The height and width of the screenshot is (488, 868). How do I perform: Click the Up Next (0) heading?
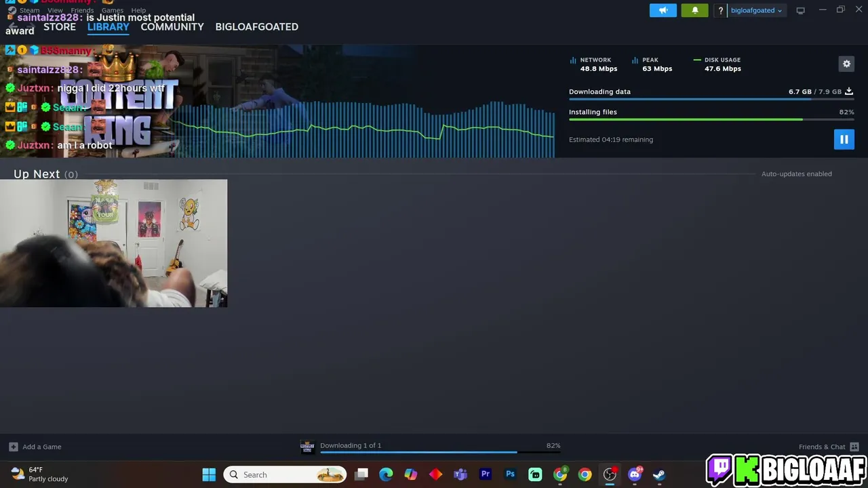(x=45, y=174)
